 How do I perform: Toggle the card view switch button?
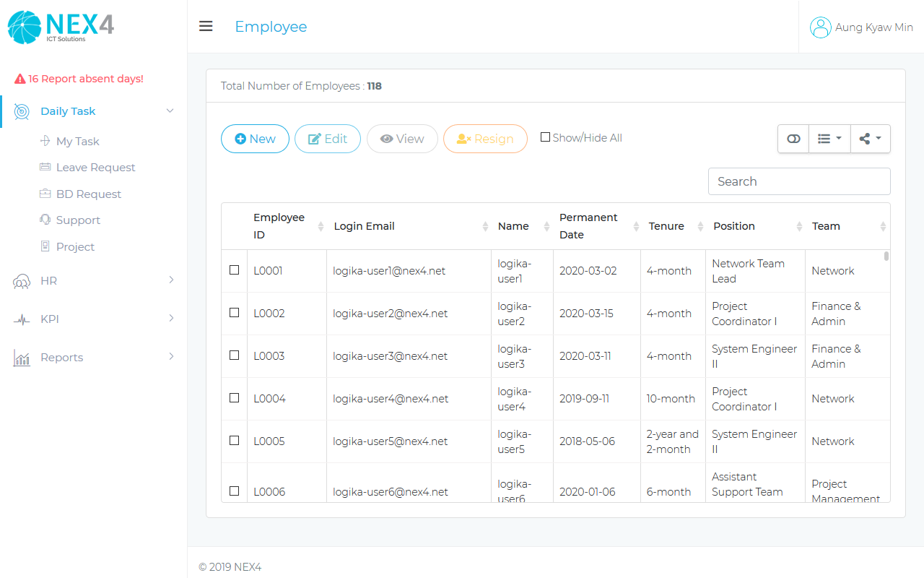[793, 139]
